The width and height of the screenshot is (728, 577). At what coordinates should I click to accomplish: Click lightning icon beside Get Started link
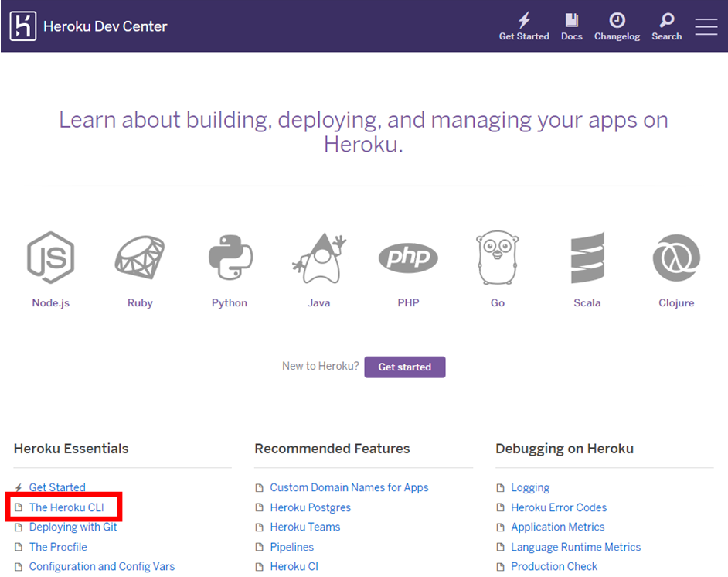pyautogui.click(x=19, y=488)
